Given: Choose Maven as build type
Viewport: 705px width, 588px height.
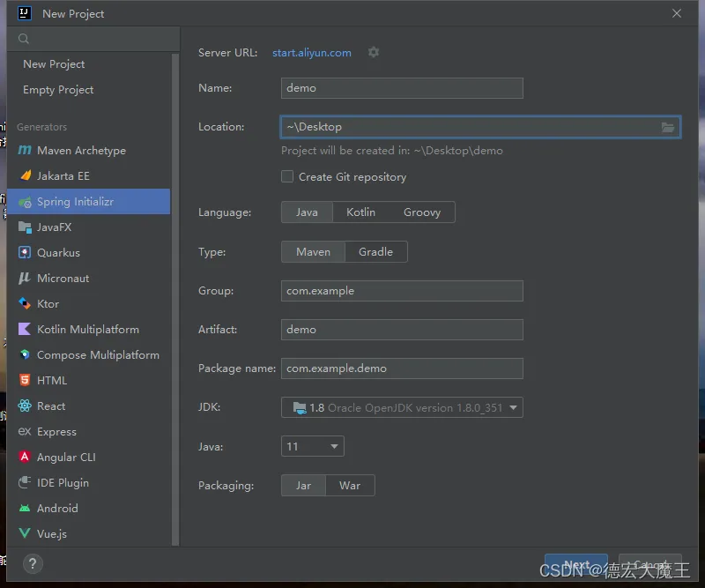Looking at the screenshot, I should point(314,251).
